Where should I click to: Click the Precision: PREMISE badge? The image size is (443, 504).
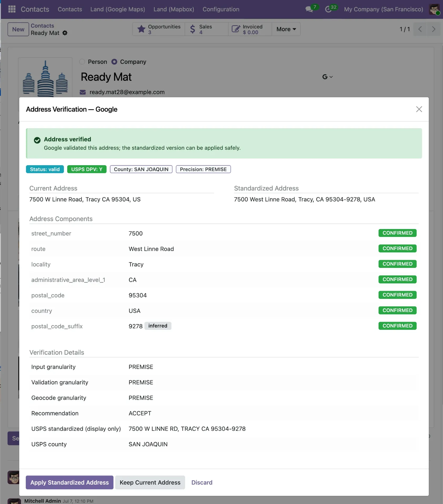point(203,169)
